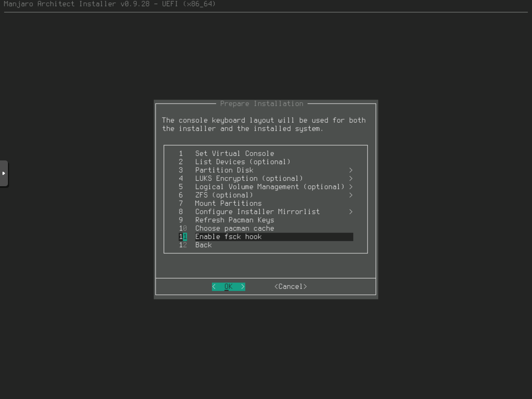Select Refresh Pacman Keys entry

(234, 220)
